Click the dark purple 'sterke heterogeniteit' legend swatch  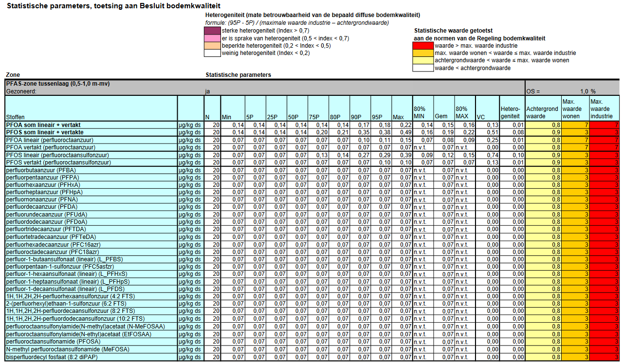pos(213,31)
